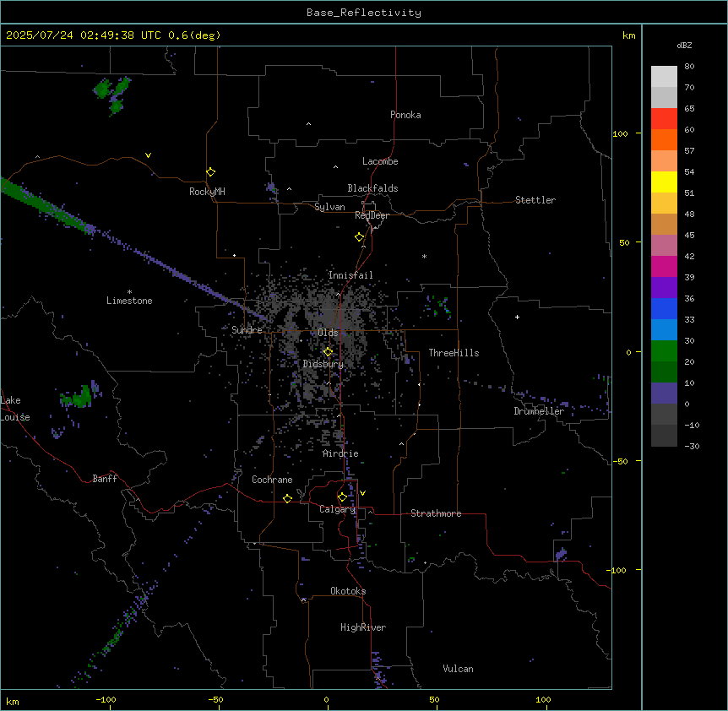728x711 pixels.
Task: Click the Strathmore town label
Action: click(x=436, y=513)
